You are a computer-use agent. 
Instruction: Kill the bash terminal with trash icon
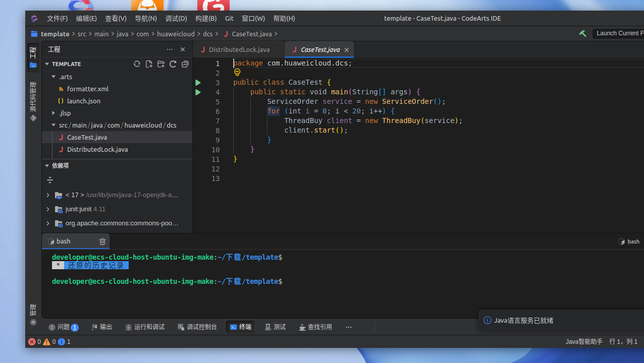(102, 241)
